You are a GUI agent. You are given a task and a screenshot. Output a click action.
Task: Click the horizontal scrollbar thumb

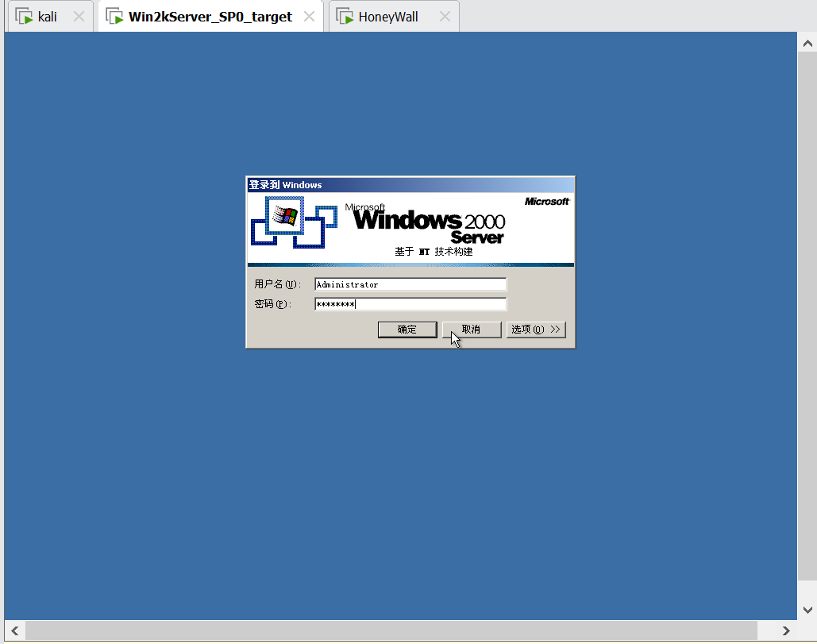(391, 631)
